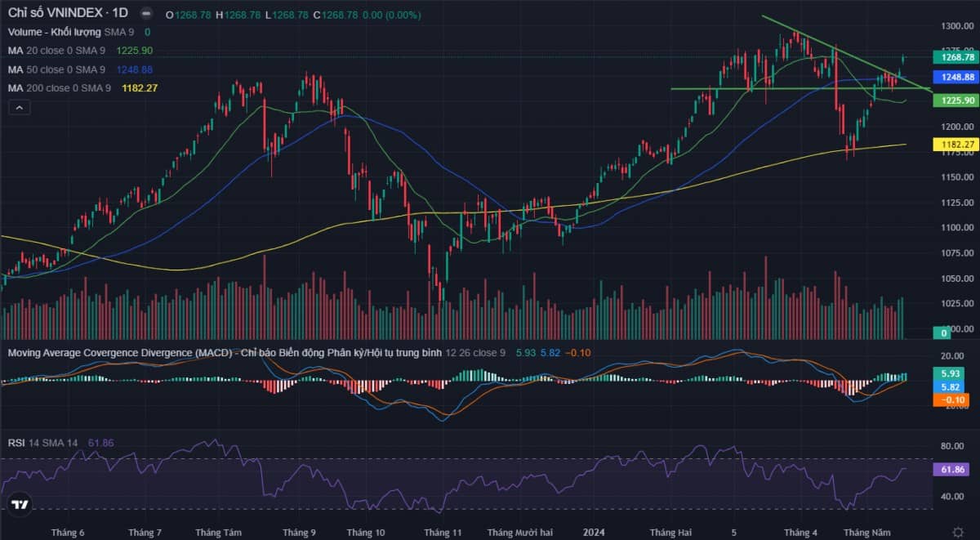
Task: Click the 40.00 RSI scale label
Action: tap(951, 496)
